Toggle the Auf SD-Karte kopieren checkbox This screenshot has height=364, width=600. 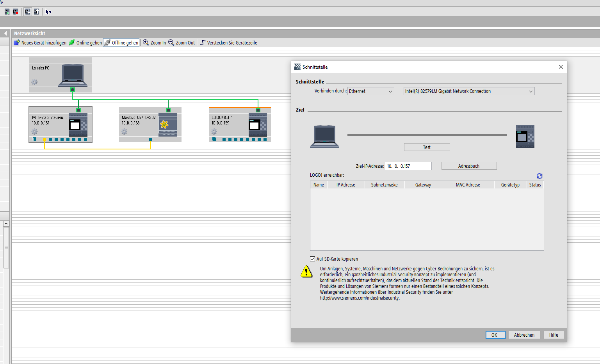312,259
